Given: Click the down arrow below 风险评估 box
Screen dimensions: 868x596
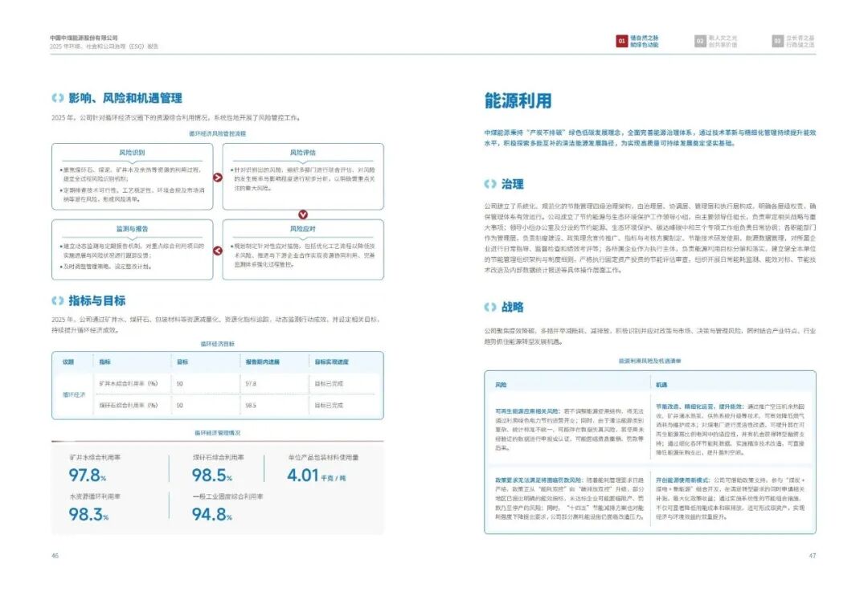Looking at the screenshot, I should (303, 214).
